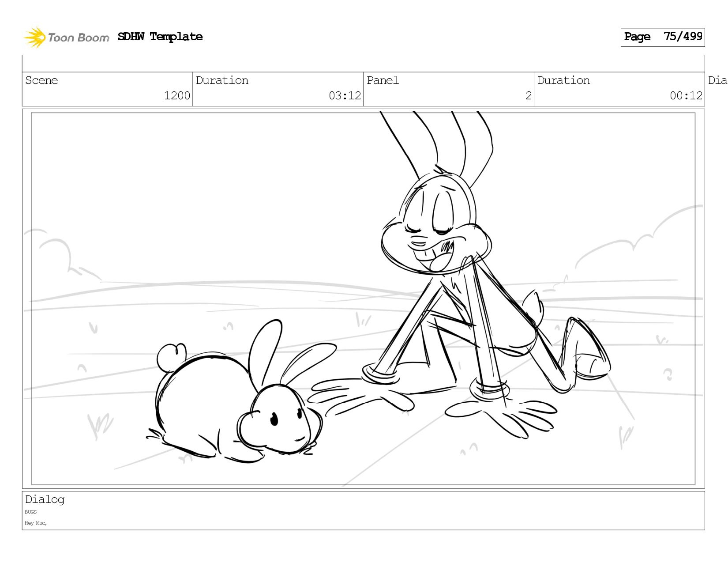Viewport: 728px width, 563px height.
Task: Click the Duration label next to Panel
Action: click(563, 80)
